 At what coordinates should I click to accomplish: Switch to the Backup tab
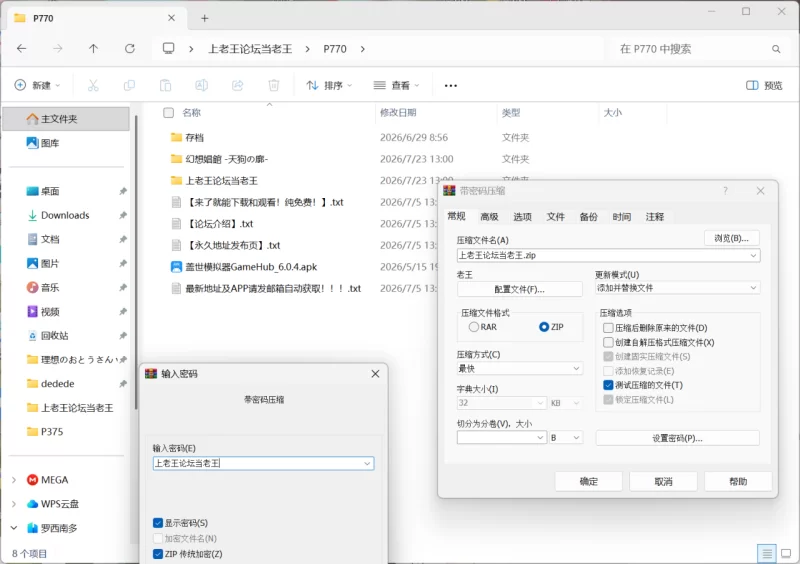588,217
